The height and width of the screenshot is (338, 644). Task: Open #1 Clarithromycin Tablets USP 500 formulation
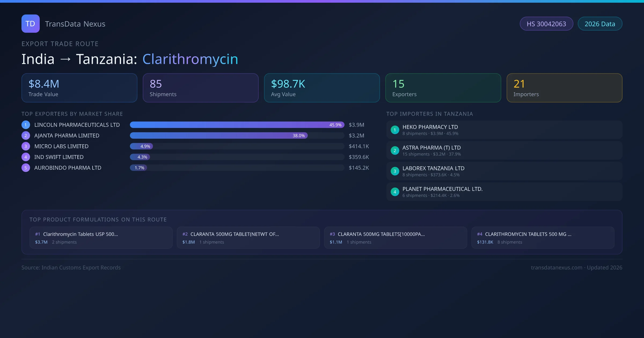coord(101,238)
